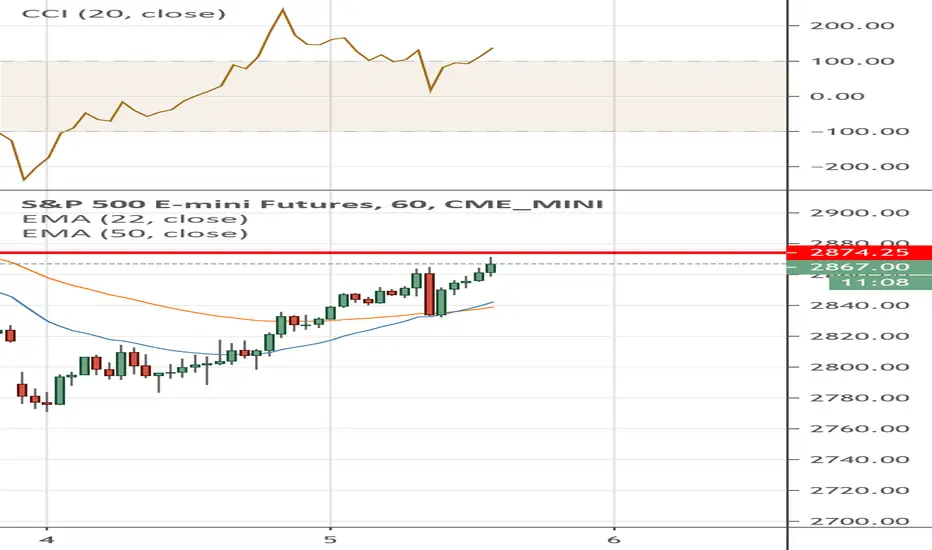Click the 2840.00 price axis label
This screenshot has height=550, width=932.
[859, 306]
